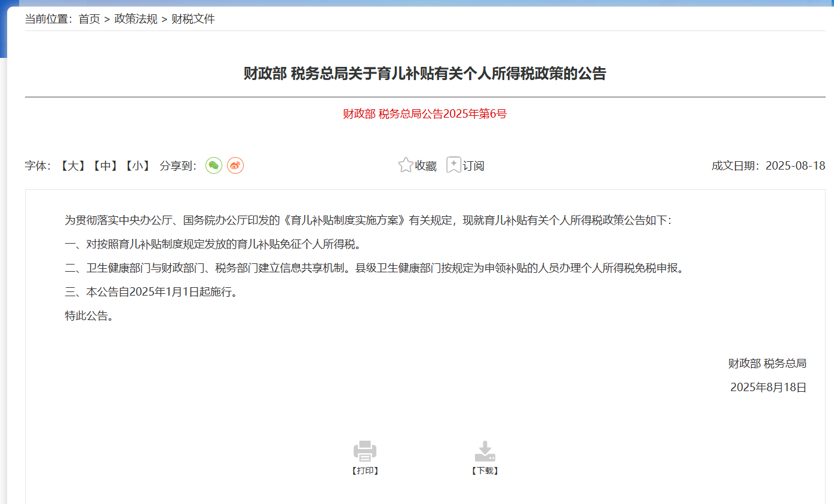Click the clause 三、本公告自2025年1月1日起施行
The image size is (834, 504).
[152, 292]
